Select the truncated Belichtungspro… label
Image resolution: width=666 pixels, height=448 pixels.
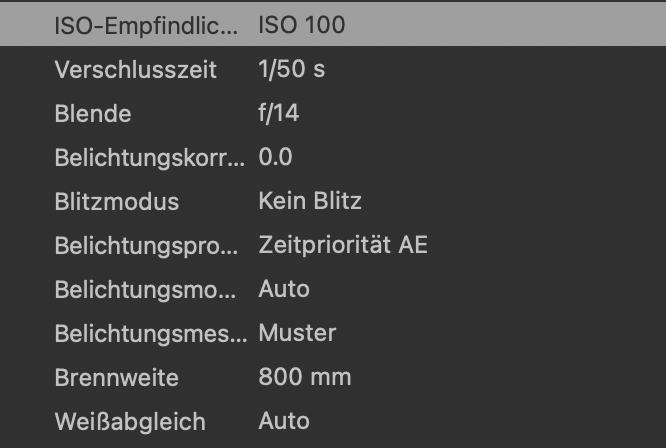click(148, 246)
